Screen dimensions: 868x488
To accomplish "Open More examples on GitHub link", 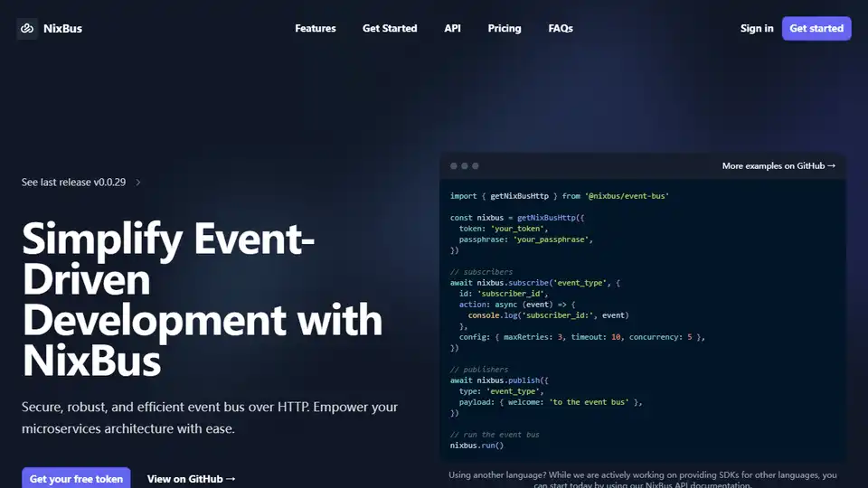I will click(778, 166).
